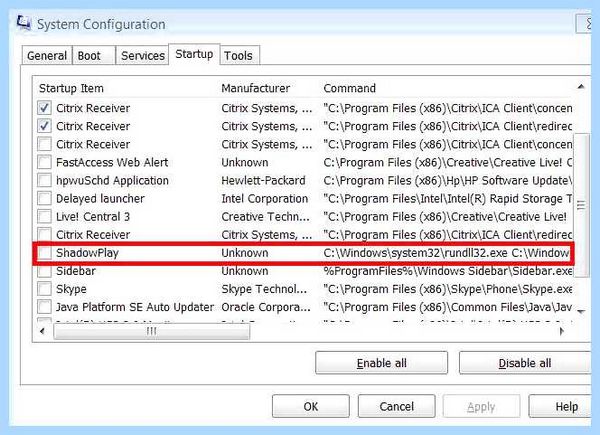Click the Skype.exe command cell
Screen dimensions: 600x435
click(448, 289)
